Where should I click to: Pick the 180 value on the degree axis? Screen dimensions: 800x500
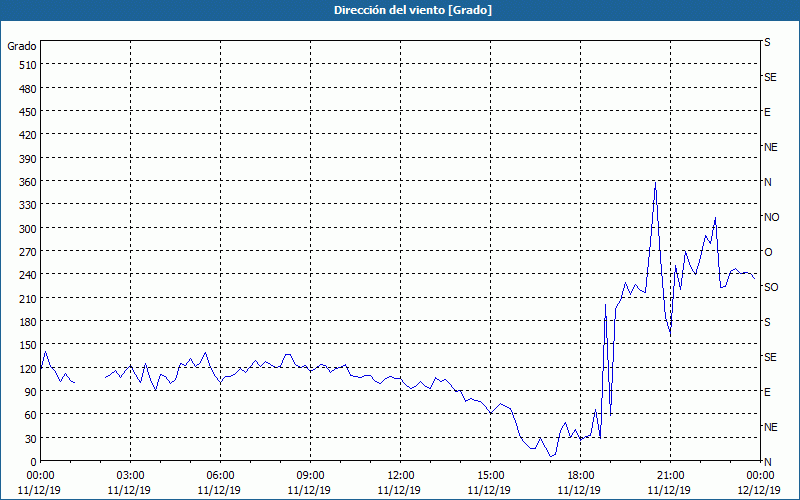[28, 322]
